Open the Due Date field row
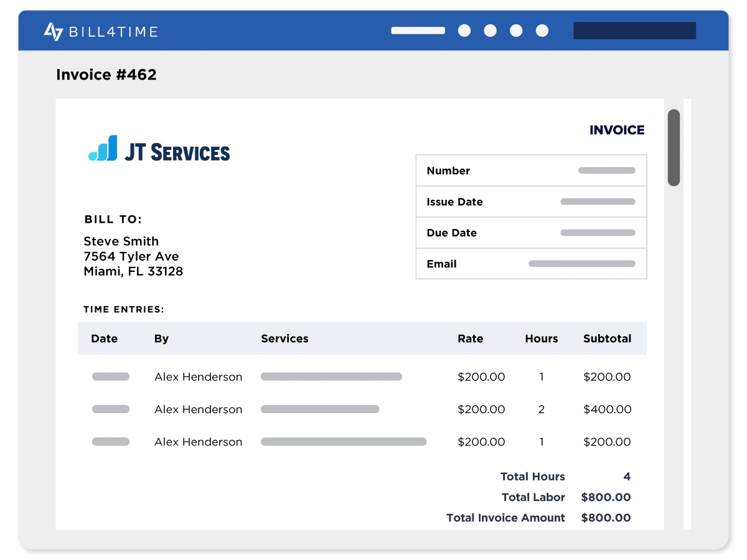This screenshot has width=747, height=560. pyautogui.click(x=531, y=233)
